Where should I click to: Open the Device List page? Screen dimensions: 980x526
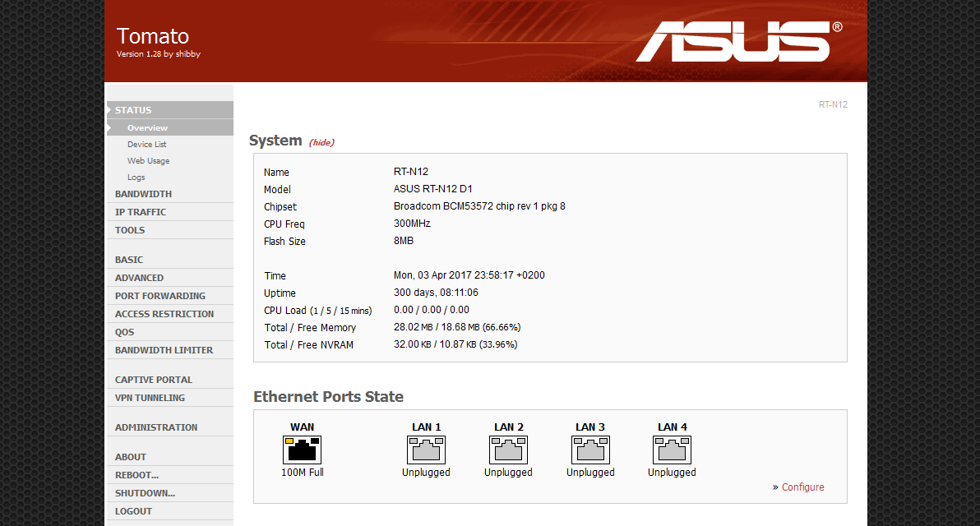147,145
